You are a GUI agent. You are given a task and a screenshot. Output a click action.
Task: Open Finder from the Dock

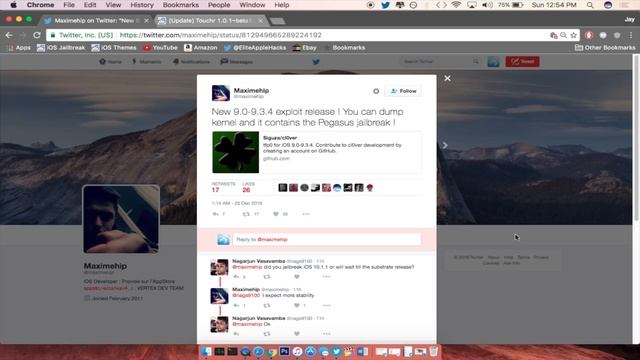pos(206,351)
